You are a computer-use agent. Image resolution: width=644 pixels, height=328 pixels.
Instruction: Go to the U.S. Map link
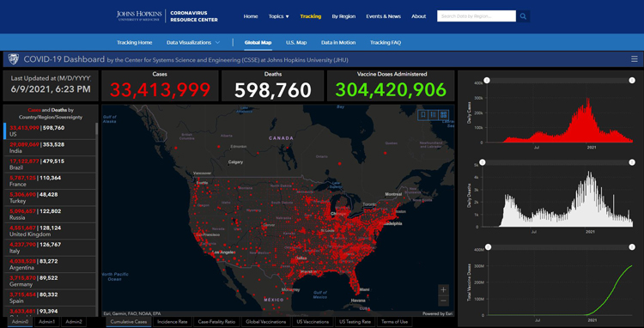tap(296, 43)
